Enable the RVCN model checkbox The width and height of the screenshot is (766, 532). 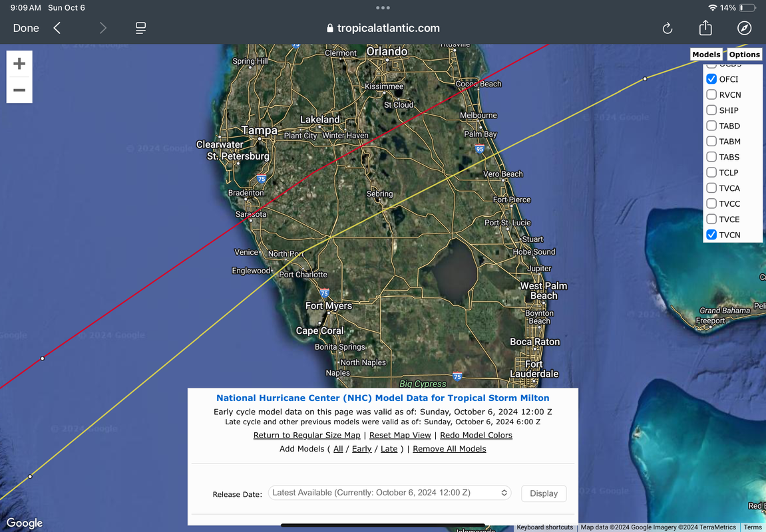711,94
